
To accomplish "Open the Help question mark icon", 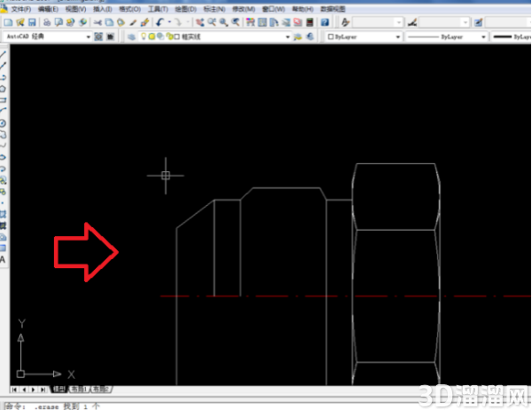I will (x=325, y=22).
